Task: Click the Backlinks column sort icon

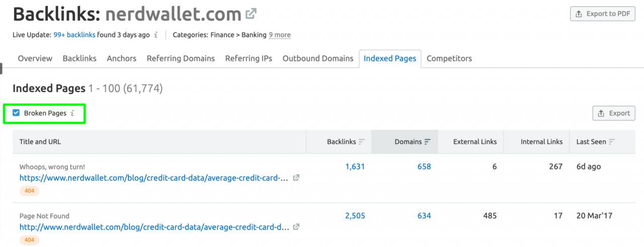Action: point(361,142)
